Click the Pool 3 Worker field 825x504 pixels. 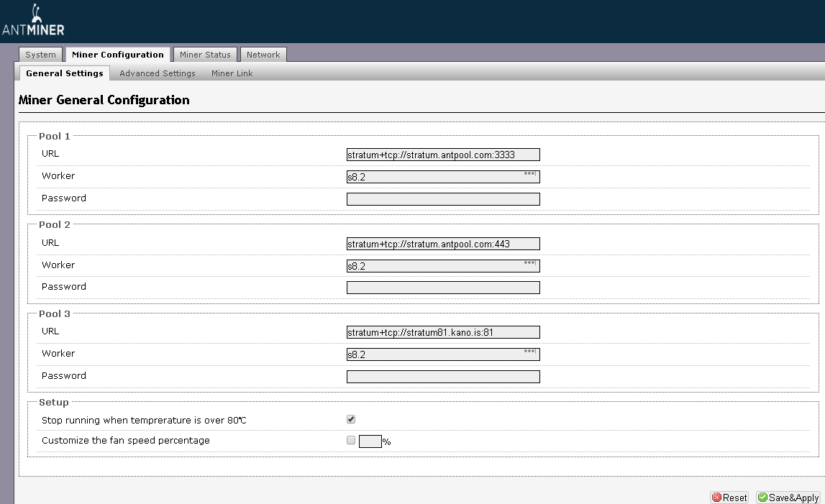[x=443, y=354]
